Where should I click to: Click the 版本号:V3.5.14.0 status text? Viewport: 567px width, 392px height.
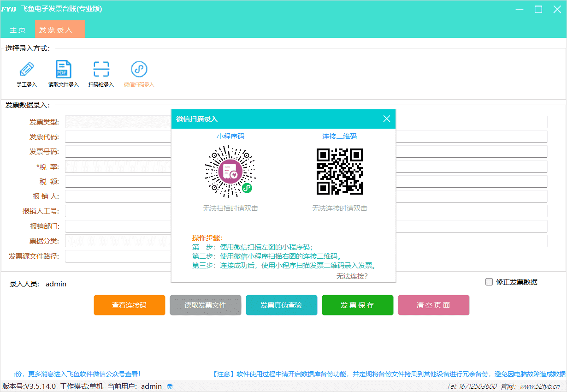tap(30, 386)
